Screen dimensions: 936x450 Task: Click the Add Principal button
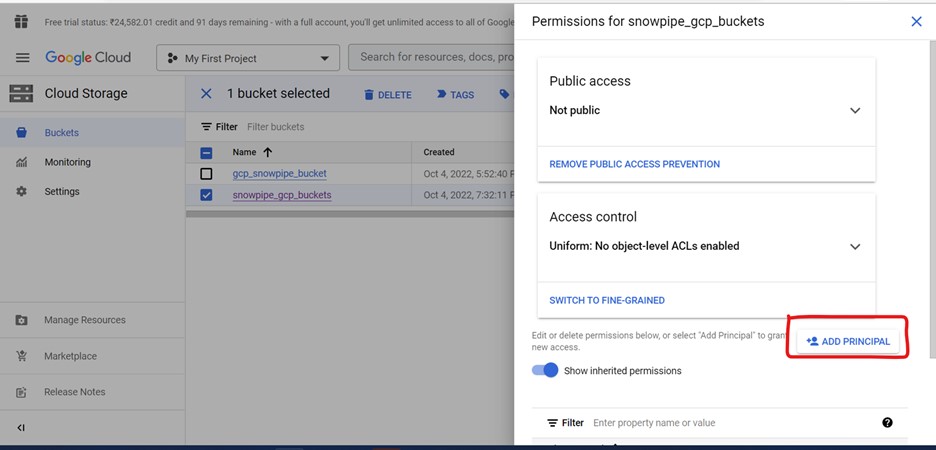coord(847,341)
